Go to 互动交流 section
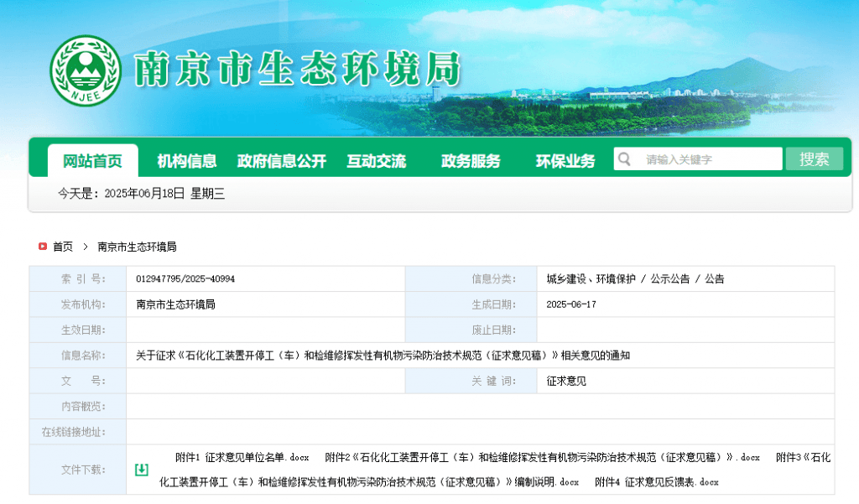The width and height of the screenshot is (859, 504). (x=376, y=161)
